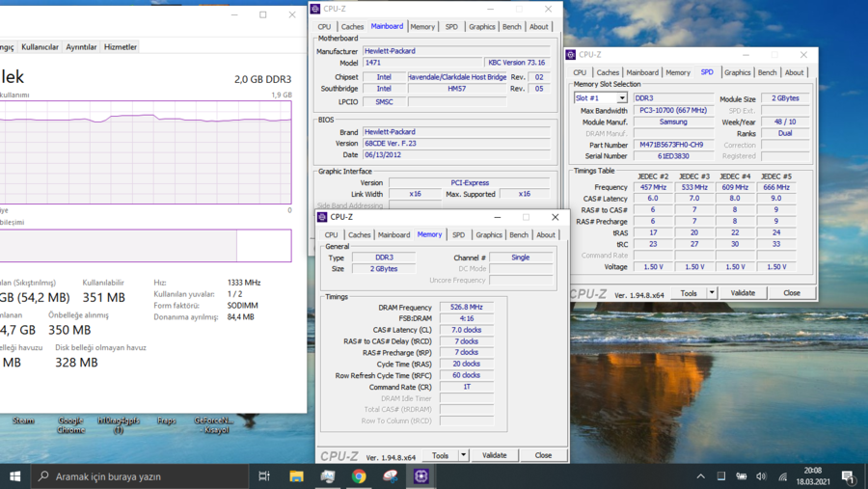Click Tools button in SPD window
The image size is (868, 489).
click(689, 293)
